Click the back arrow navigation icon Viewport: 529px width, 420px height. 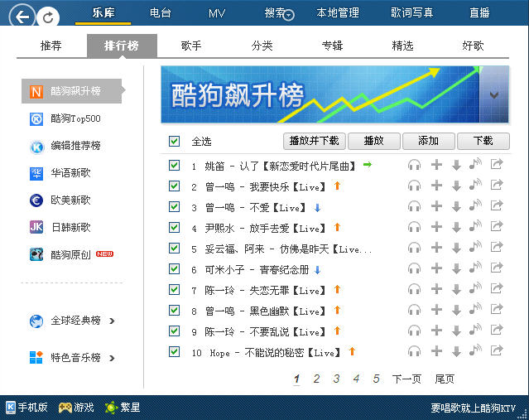point(25,15)
